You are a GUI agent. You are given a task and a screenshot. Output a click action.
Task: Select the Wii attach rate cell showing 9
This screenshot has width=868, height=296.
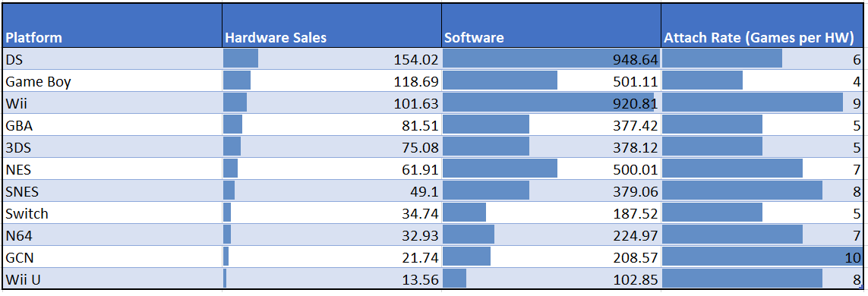[x=762, y=103]
